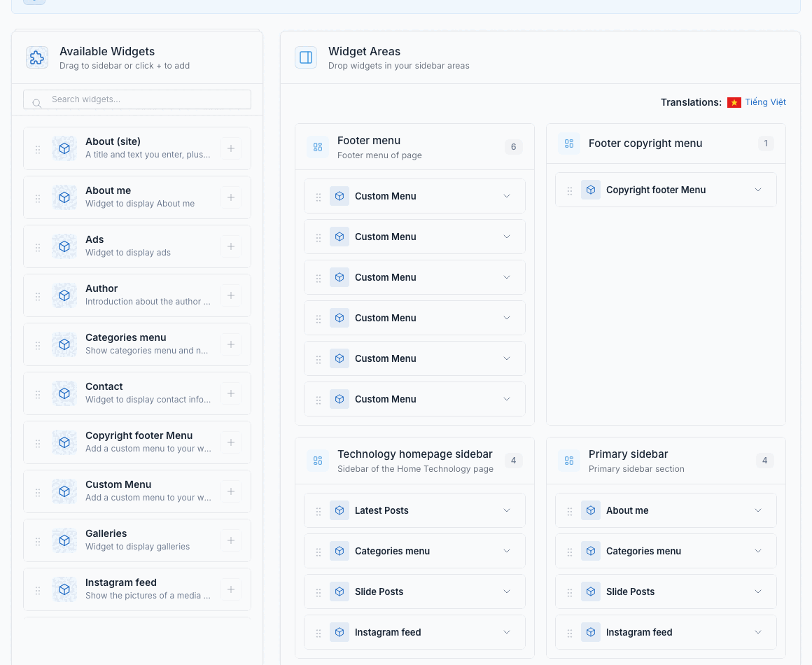Image resolution: width=812 pixels, height=665 pixels.
Task: Click the drag handle of Latest Posts widget
Action: point(318,511)
